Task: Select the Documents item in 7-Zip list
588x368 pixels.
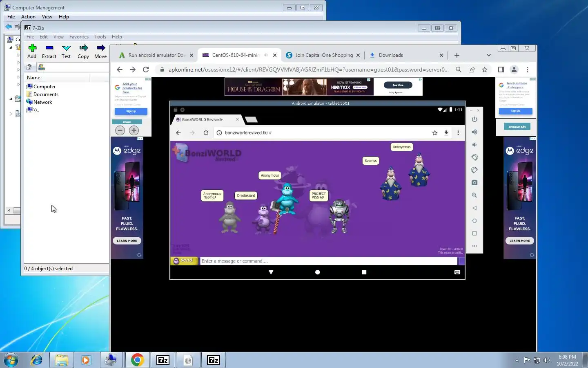Action: click(x=42, y=94)
